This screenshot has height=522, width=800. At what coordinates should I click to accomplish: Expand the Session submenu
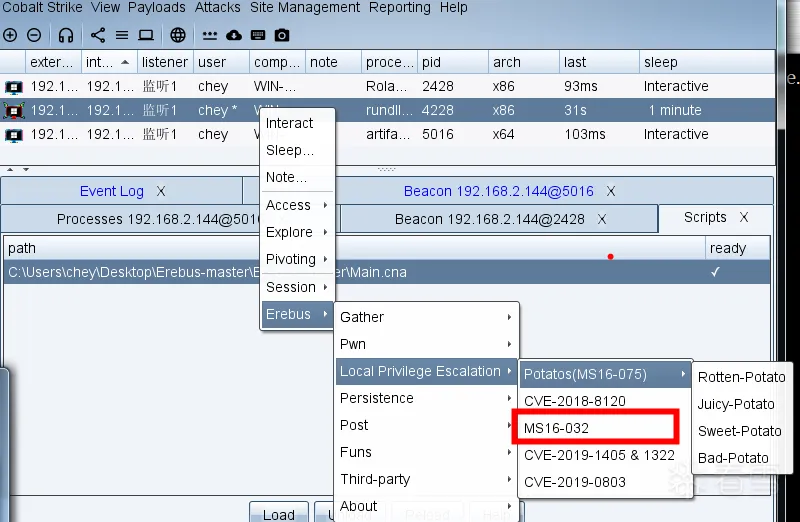tap(297, 287)
